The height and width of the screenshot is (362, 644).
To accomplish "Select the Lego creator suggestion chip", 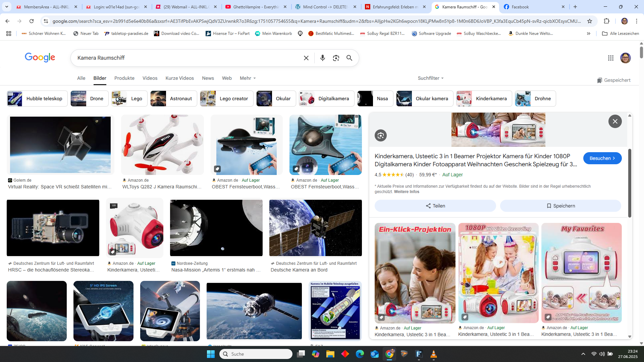I will [227, 99].
